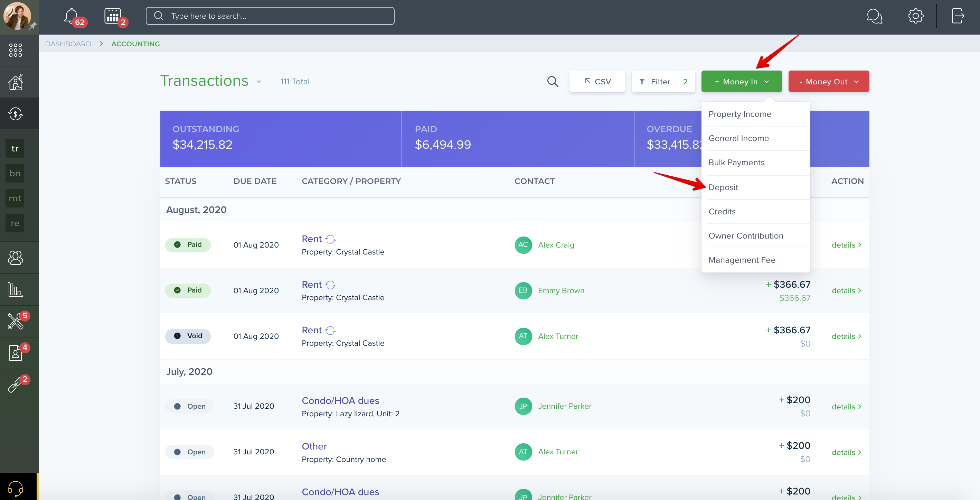Open the maintenance tools icon with badge 5
Viewport: 980px width, 500px height.
(16, 321)
